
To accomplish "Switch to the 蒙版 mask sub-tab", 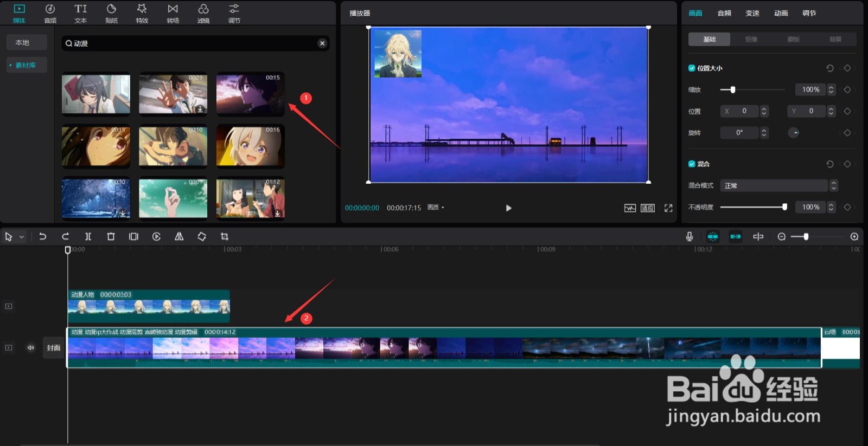I will 793,39.
